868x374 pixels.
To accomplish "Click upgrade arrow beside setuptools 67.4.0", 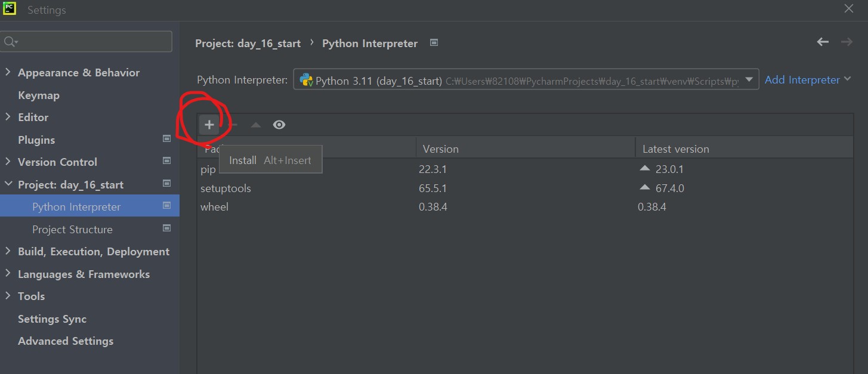I will (644, 188).
